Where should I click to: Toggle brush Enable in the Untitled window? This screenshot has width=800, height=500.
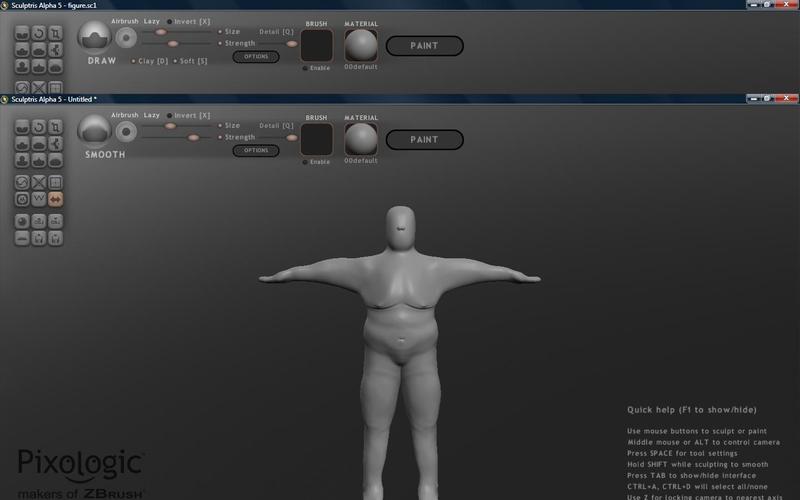click(305, 162)
